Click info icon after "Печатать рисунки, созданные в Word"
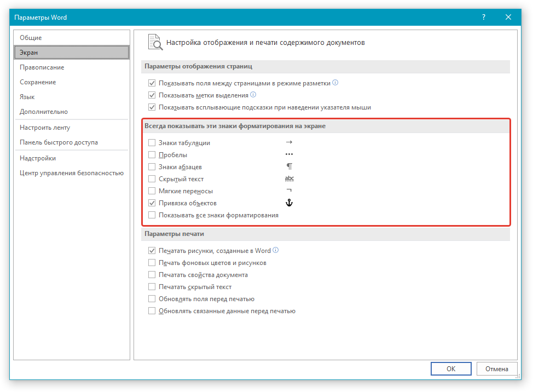This screenshot has height=392, width=533. point(276,250)
